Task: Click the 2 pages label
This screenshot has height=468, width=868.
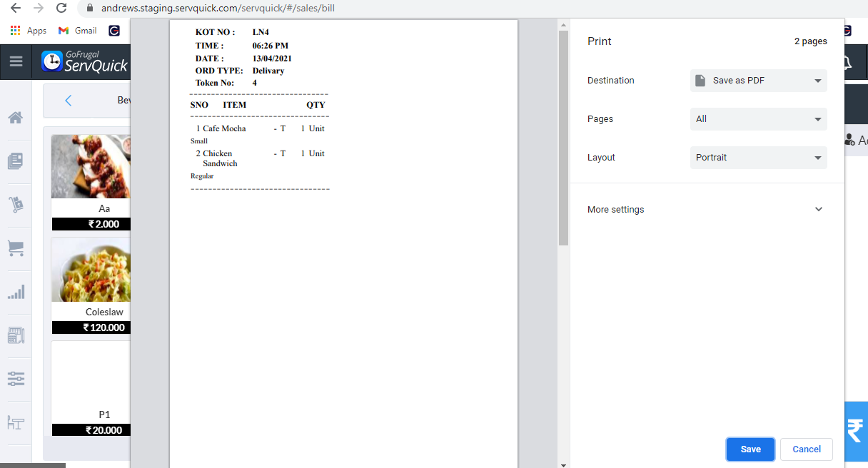Action: click(x=811, y=41)
